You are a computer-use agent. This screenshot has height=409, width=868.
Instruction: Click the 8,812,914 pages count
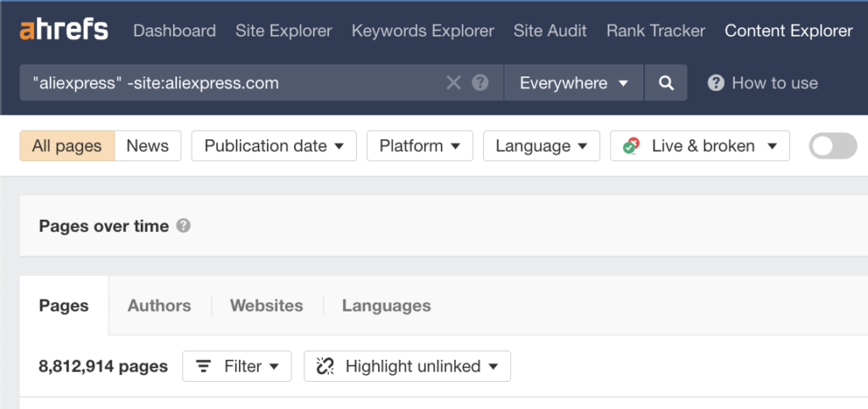(103, 367)
